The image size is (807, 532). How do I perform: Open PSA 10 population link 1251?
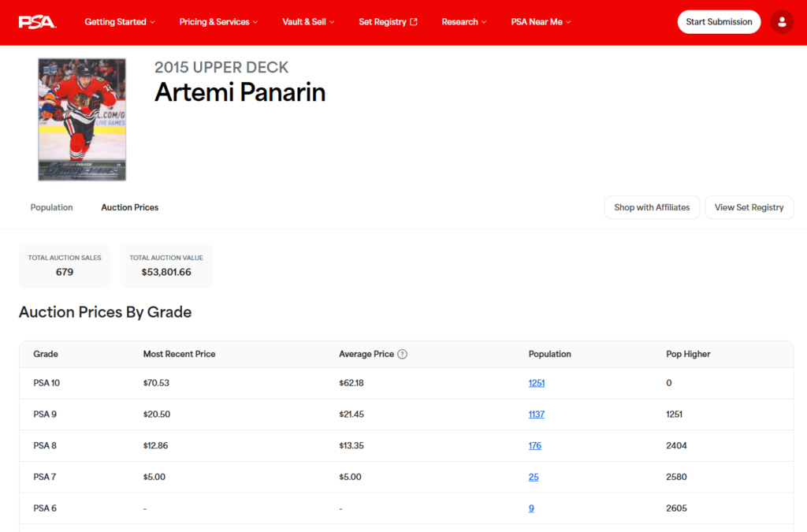click(x=537, y=383)
